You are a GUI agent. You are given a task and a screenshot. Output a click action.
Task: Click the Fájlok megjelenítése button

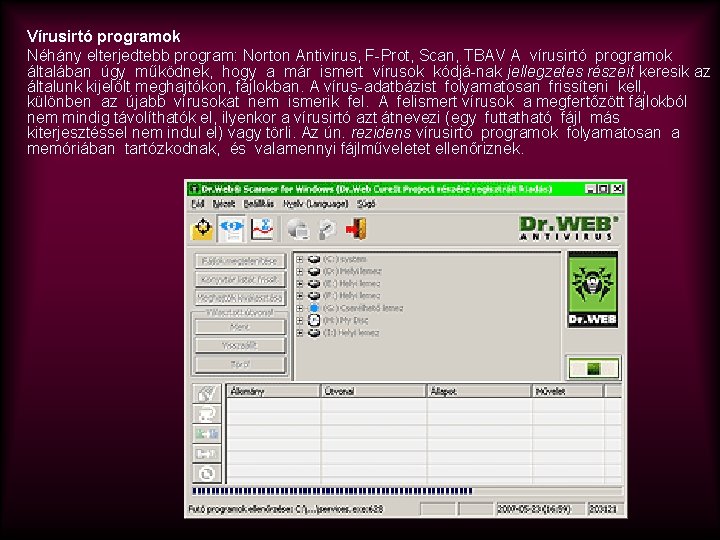(x=241, y=261)
